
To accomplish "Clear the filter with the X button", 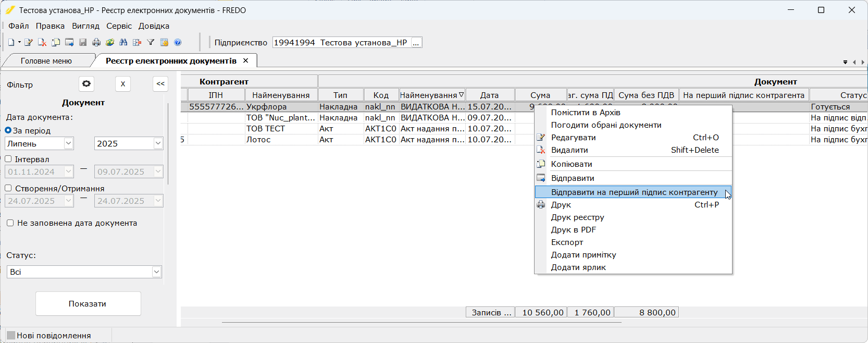I will [x=123, y=84].
